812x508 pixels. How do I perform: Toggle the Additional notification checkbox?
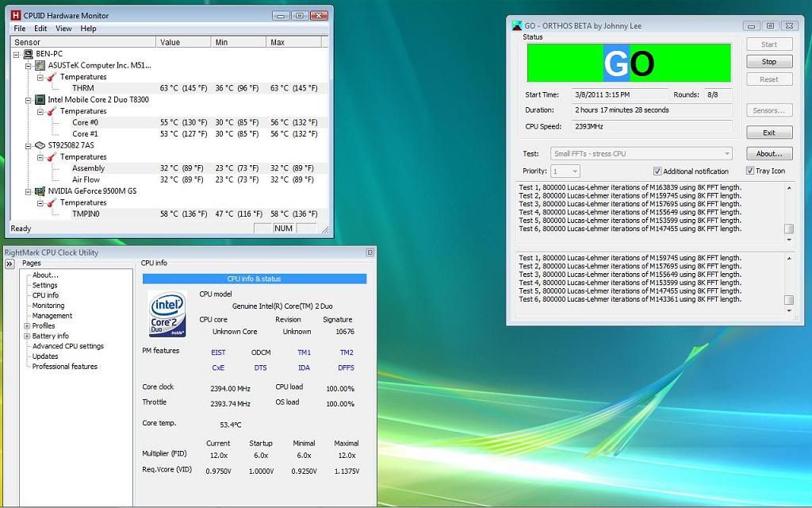(x=657, y=171)
